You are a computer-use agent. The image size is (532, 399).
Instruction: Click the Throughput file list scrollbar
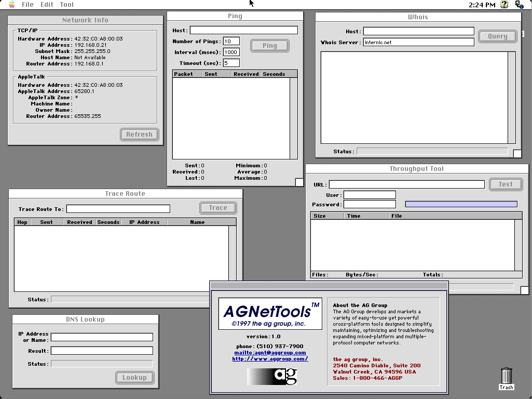(519, 245)
